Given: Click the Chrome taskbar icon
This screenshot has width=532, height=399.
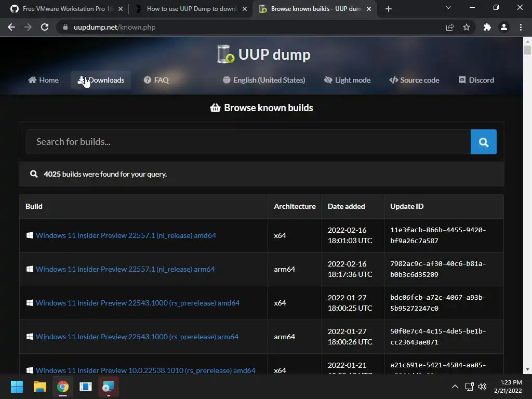Looking at the screenshot, I should (x=63, y=387).
